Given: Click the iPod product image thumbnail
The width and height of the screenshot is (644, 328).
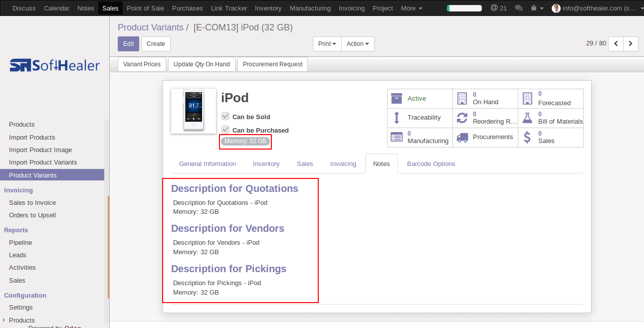Looking at the screenshot, I should click(x=194, y=111).
